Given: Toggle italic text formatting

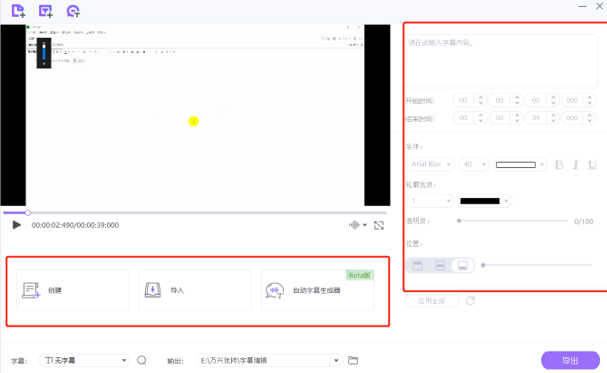Looking at the screenshot, I should [576, 165].
